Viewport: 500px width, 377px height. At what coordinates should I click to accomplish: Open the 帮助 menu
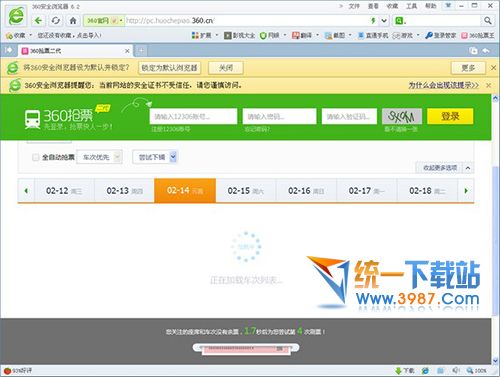pos(430,6)
